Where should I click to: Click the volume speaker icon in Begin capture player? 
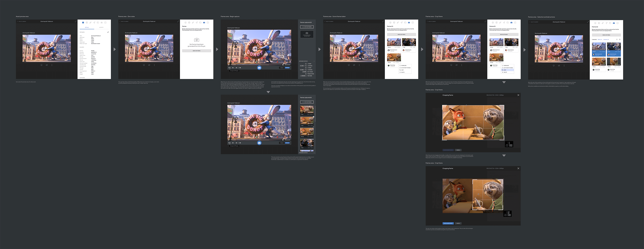[283, 65]
